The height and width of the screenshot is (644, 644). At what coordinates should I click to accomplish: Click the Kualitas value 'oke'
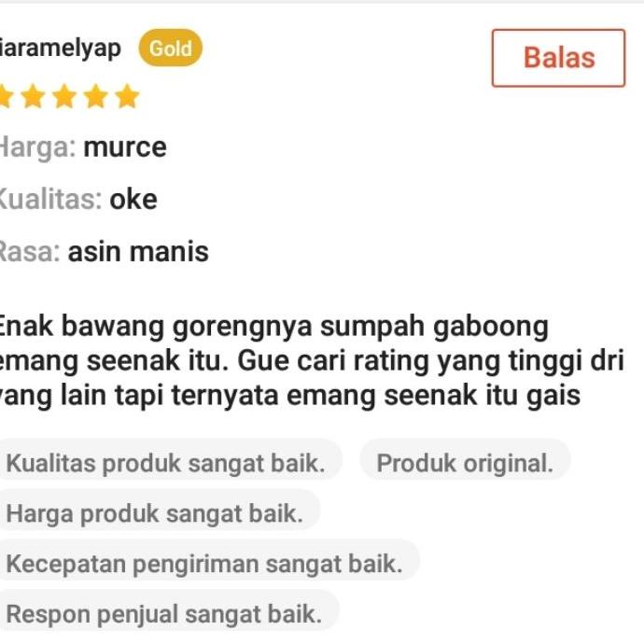coord(133,200)
